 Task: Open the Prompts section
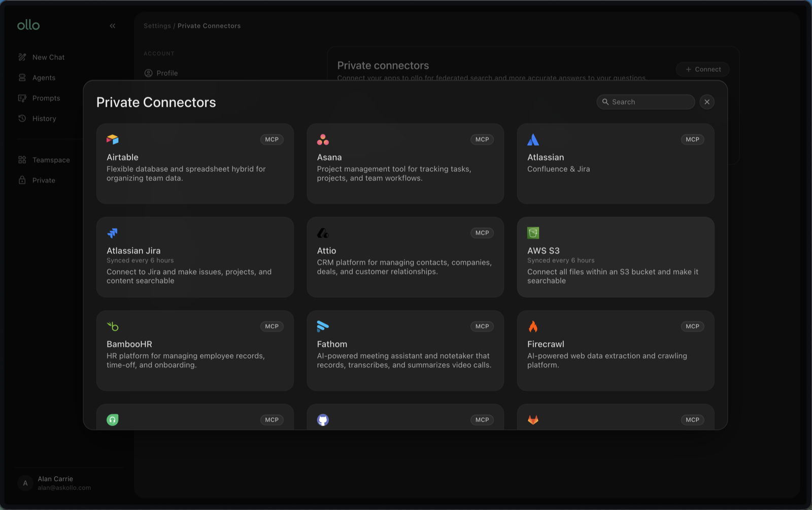[x=39, y=98]
